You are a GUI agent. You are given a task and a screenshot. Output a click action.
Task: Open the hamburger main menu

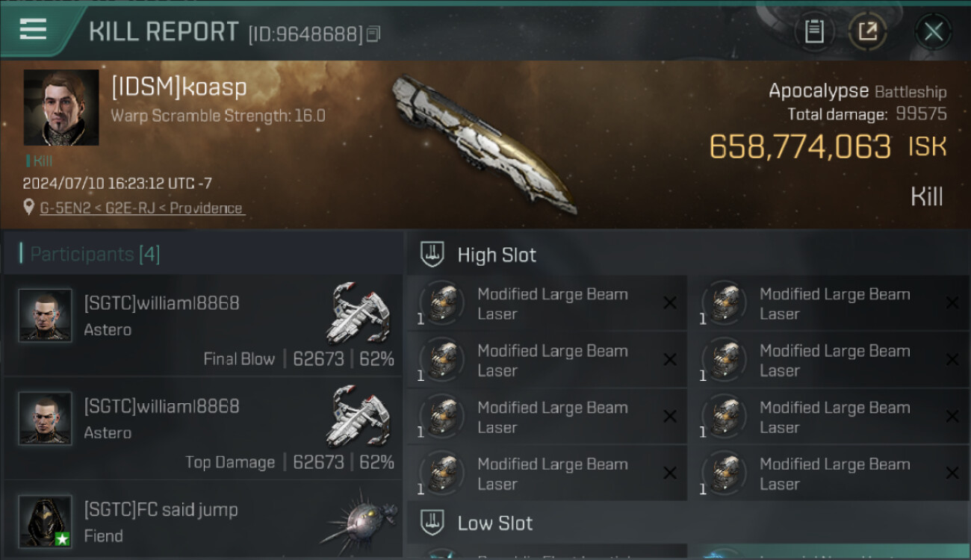[33, 30]
